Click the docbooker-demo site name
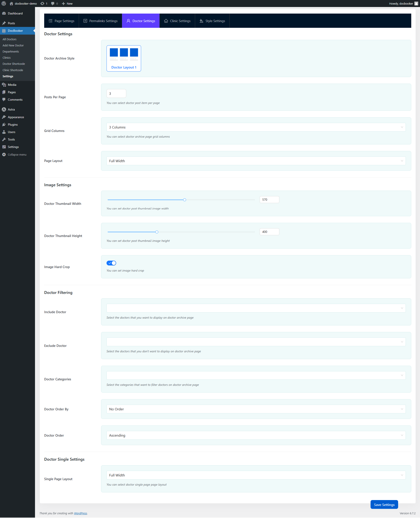 (x=26, y=4)
